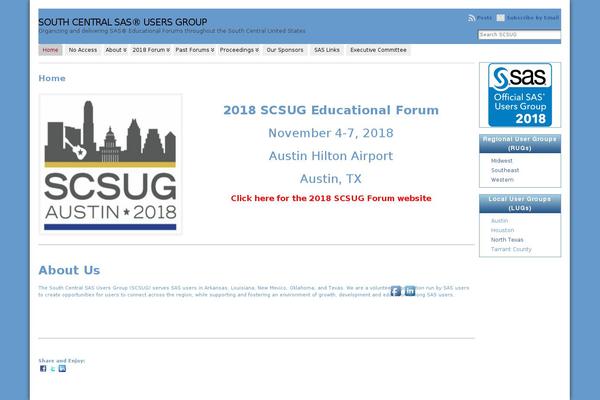
Task: Open the Our Sponsors menu item
Action: tap(285, 50)
